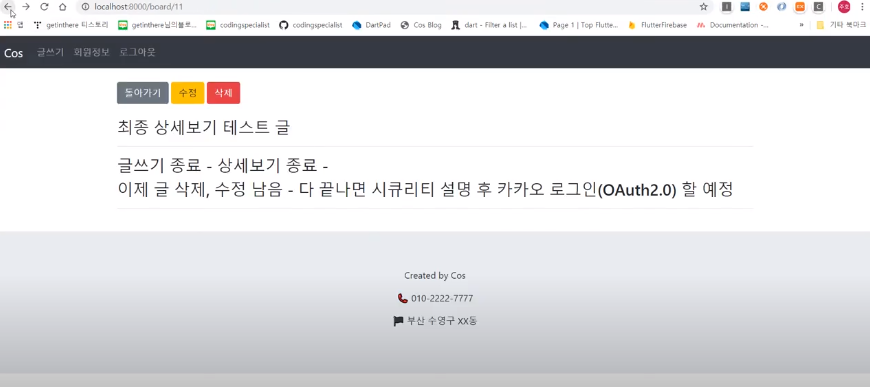Open the orange circle X extension
Screen dimensions: 870x387
[763, 7]
